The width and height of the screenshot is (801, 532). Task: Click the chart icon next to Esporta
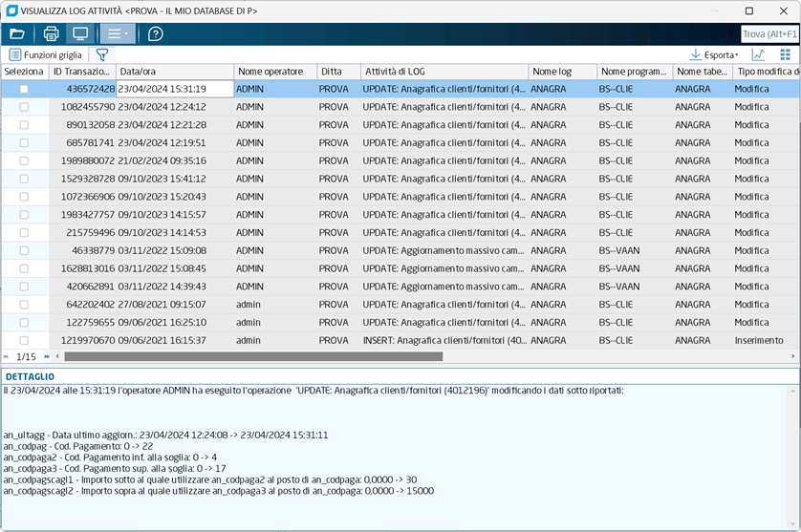[x=758, y=54]
